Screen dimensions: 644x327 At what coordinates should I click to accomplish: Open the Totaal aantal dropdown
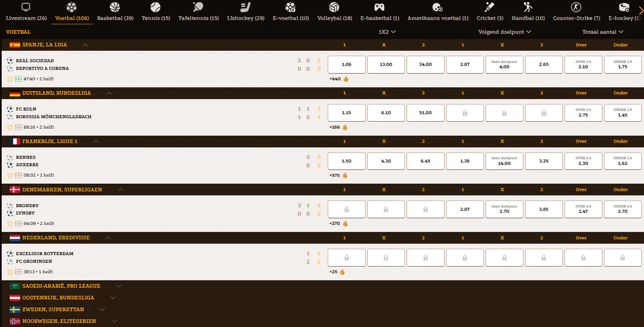(603, 31)
